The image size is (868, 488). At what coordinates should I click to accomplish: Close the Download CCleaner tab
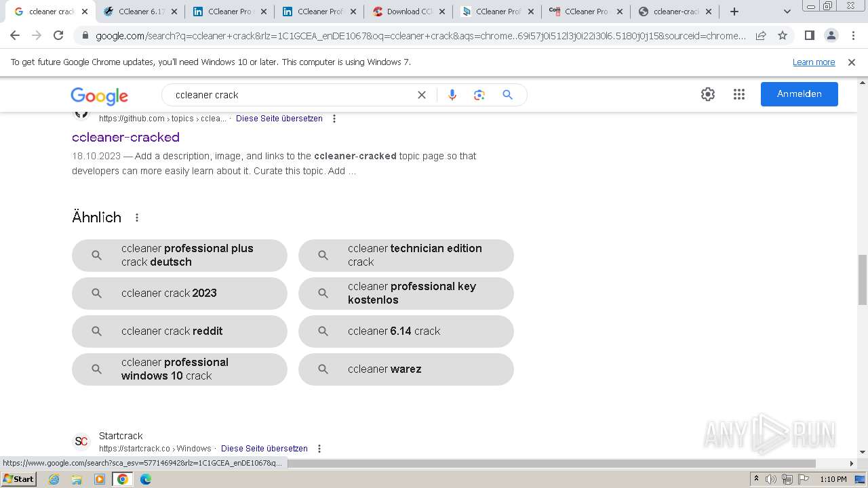click(442, 12)
